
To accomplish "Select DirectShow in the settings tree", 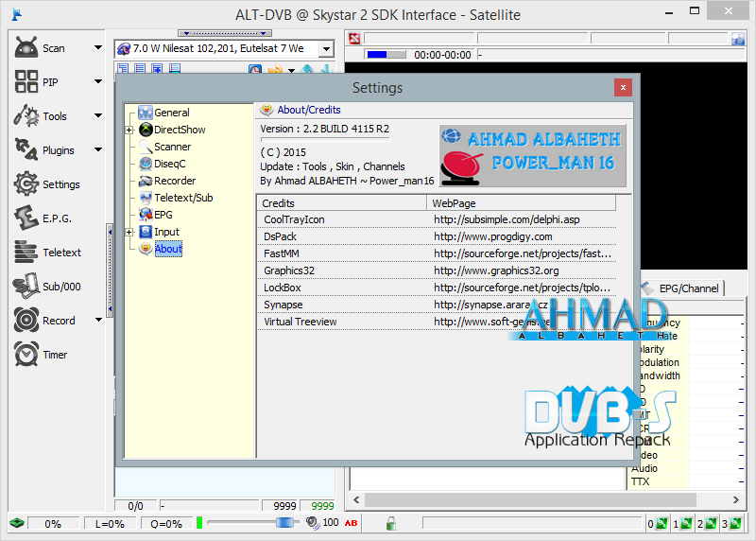I will [180, 130].
